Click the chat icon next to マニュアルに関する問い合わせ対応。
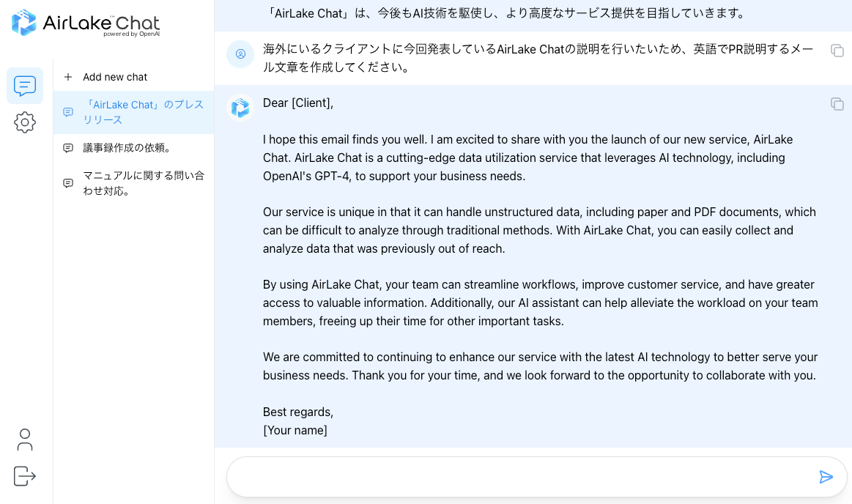 coord(68,183)
